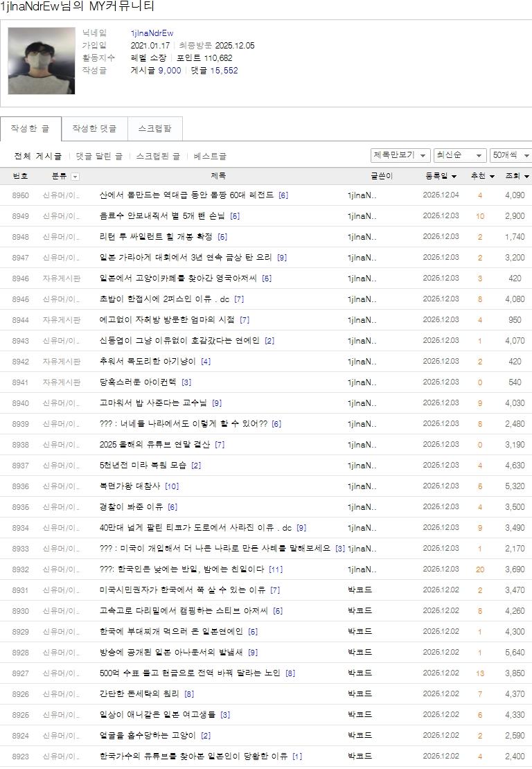Sort by 추천 using its arrow
Screen dimensions: 532x769
tap(492, 176)
